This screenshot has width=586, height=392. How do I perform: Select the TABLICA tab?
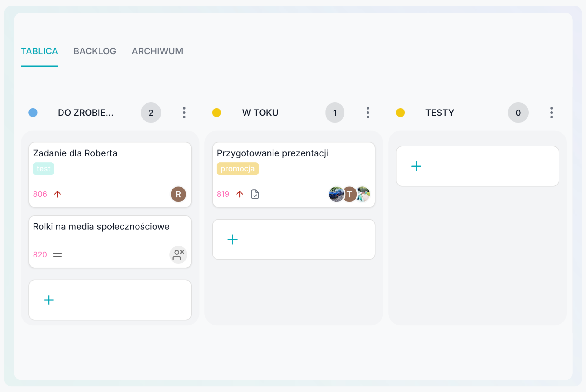click(x=39, y=51)
